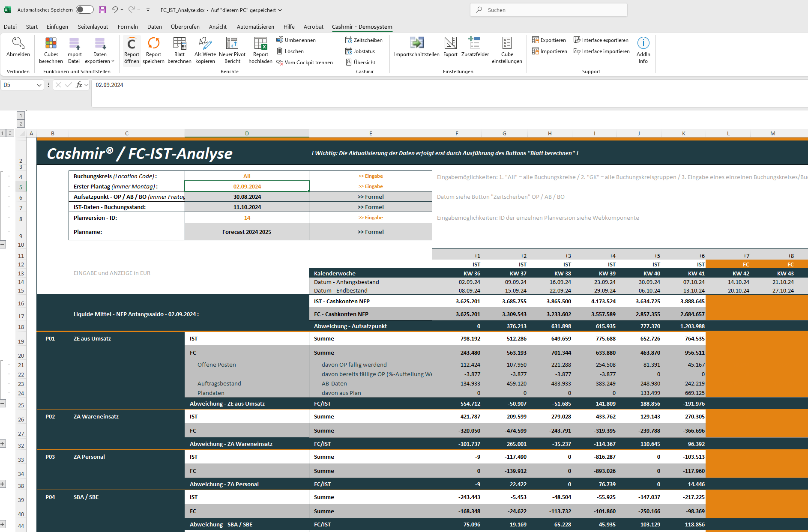The image size is (808, 532).
Task: Select cell with Buchungskreis value All
Action: [247, 176]
